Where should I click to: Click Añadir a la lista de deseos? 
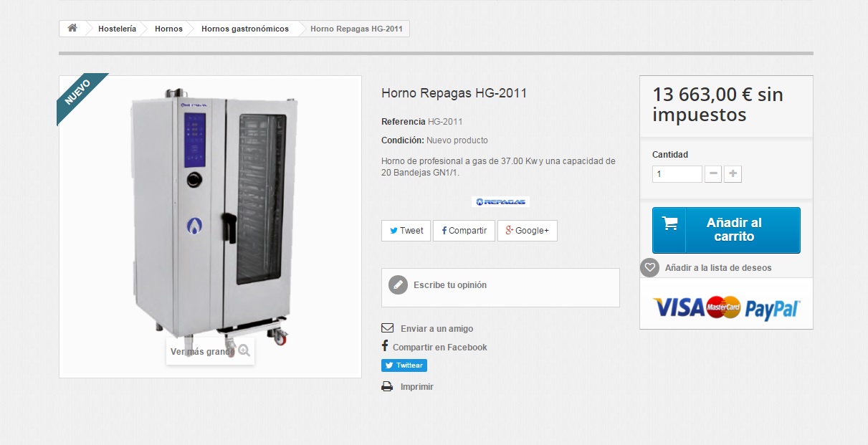[718, 268]
